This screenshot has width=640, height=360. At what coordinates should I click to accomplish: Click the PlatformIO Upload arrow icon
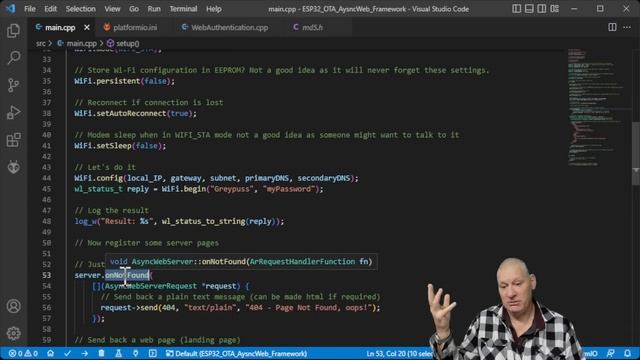pos(84,353)
